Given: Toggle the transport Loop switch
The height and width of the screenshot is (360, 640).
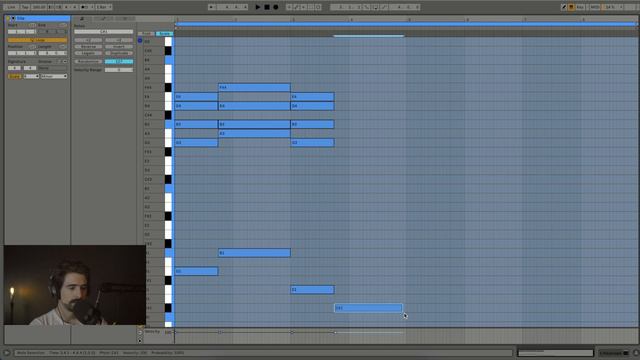Looking at the screenshot, I should pyautogui.click(x=375, y=7).
